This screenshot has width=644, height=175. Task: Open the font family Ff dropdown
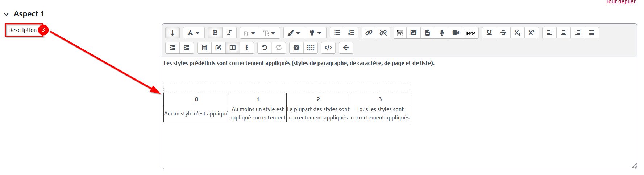(249, 33)
